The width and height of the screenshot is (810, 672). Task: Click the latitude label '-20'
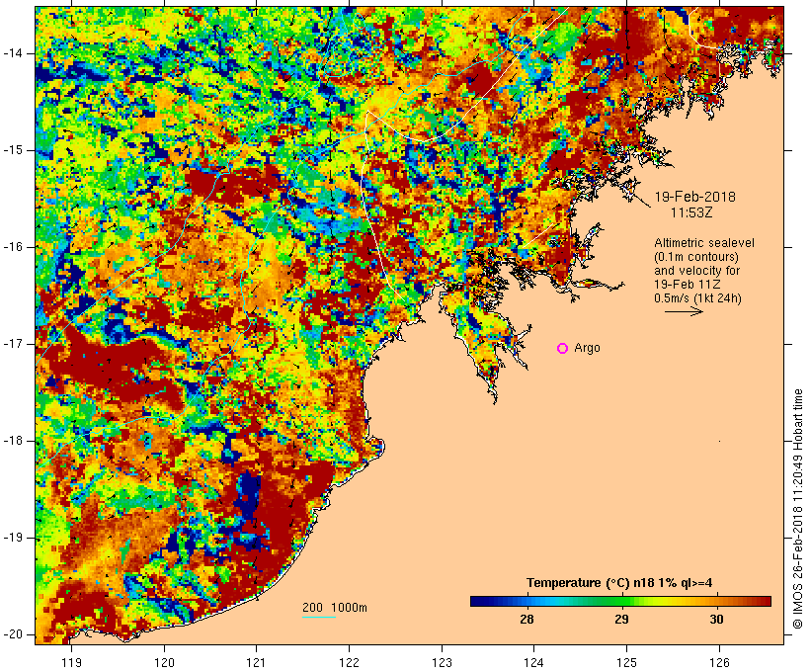point(13,634)
